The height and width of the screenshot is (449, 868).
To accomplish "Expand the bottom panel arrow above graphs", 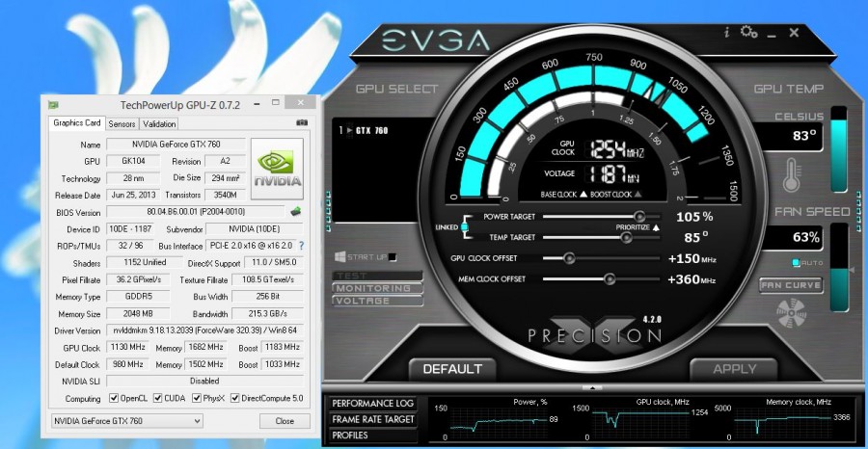I will click(x=592, y=387).
